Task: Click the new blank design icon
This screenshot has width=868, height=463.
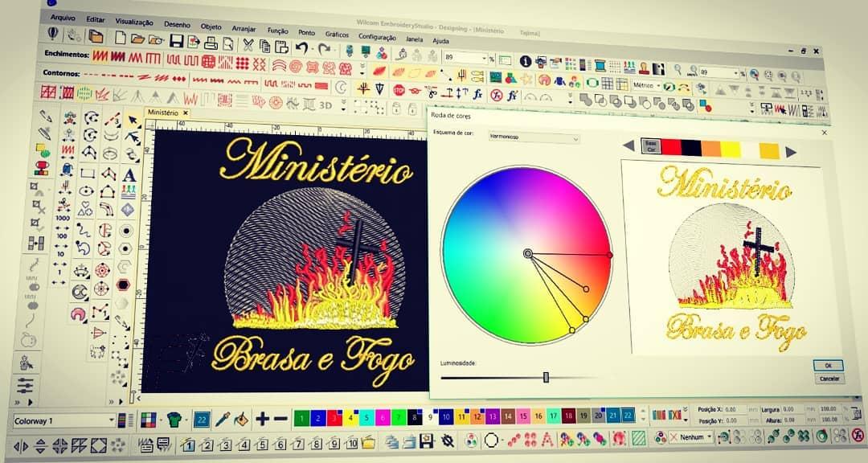Action: (120, 38)
